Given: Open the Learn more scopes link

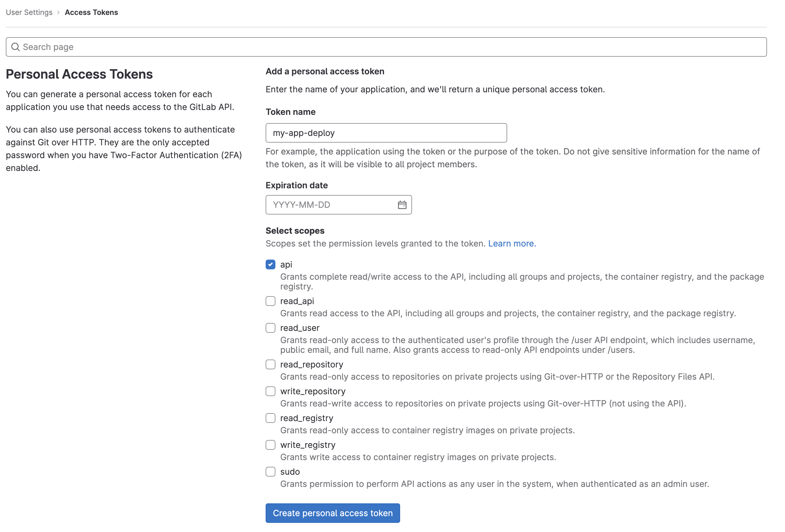Looking at the screenshot, I should pyautogui.click(x=512, y=243).
